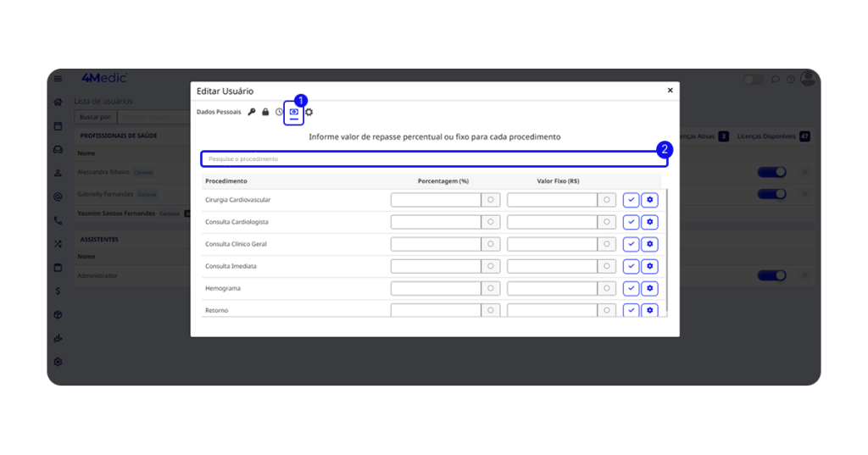Open the hamburger menu in sidebar

[58, 79]
